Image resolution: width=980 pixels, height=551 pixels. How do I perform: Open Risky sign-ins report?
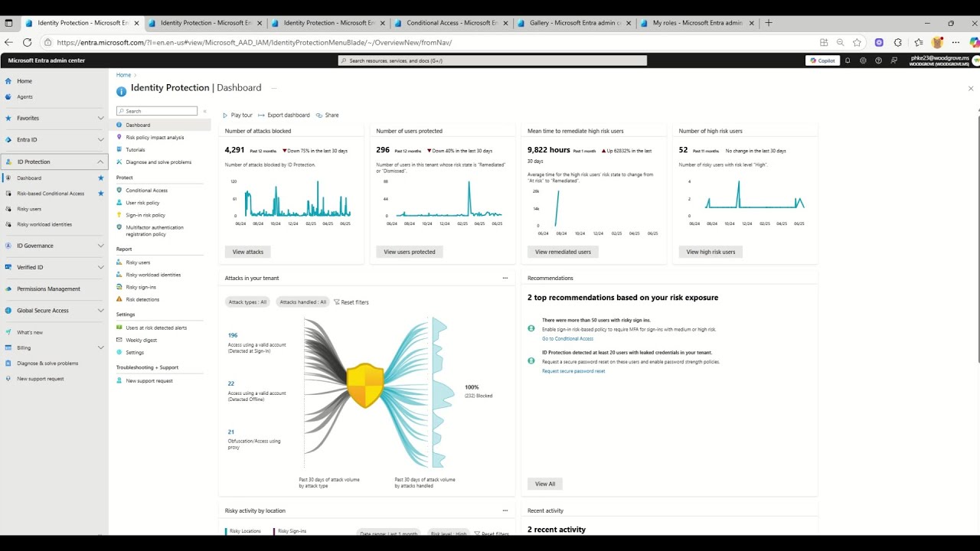pos(141,287)
